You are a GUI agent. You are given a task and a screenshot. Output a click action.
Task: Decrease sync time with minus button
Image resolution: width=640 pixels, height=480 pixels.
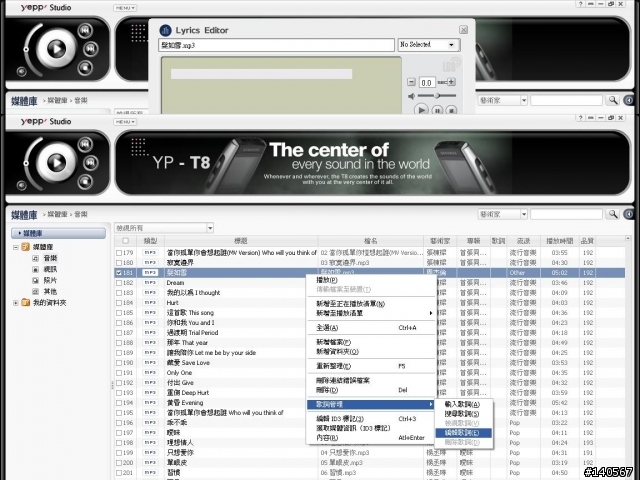pos(411,82)
